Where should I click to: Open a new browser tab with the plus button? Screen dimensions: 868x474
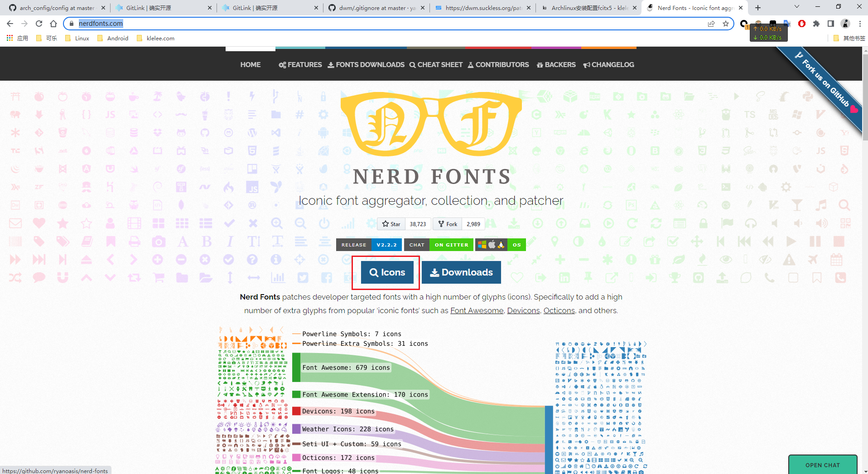point(758,8)
